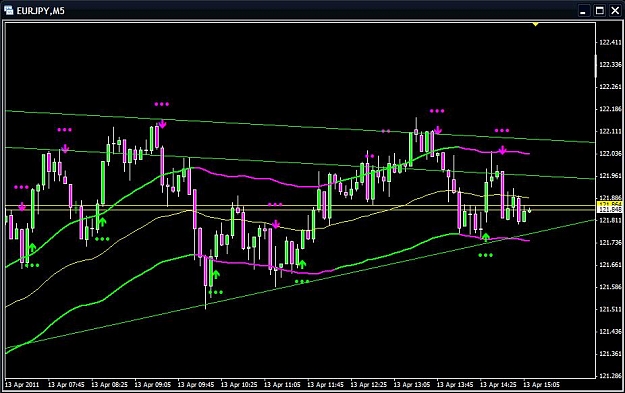
Task: Click the 121.736 price scale label
Action: coord(610,242)
